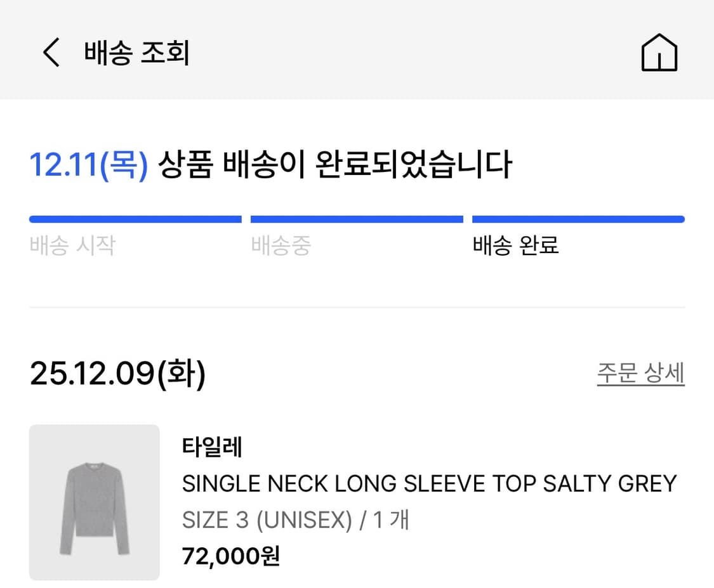Click the middle blue progress bar segment

pos(357,219)
